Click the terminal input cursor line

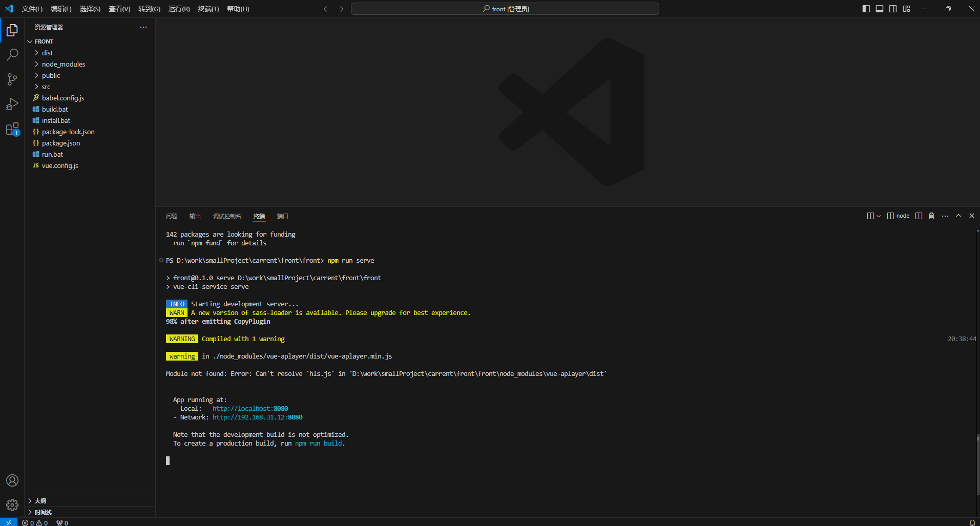168,460
